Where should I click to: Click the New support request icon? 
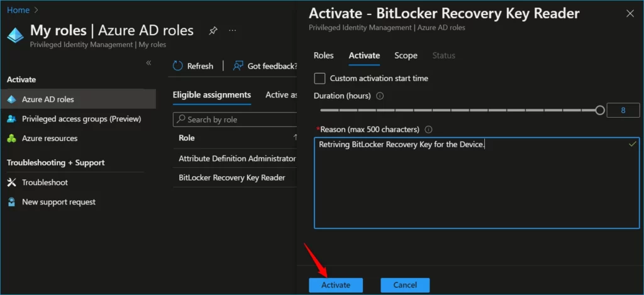tap(11, 202)
